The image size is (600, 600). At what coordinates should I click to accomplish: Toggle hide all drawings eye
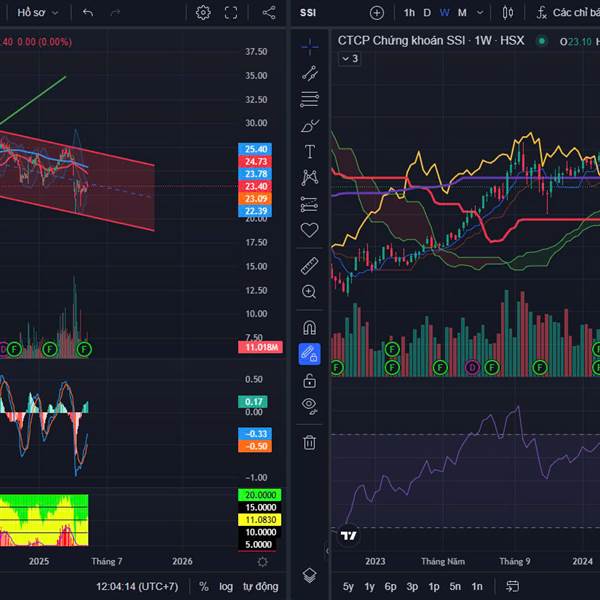310,406
